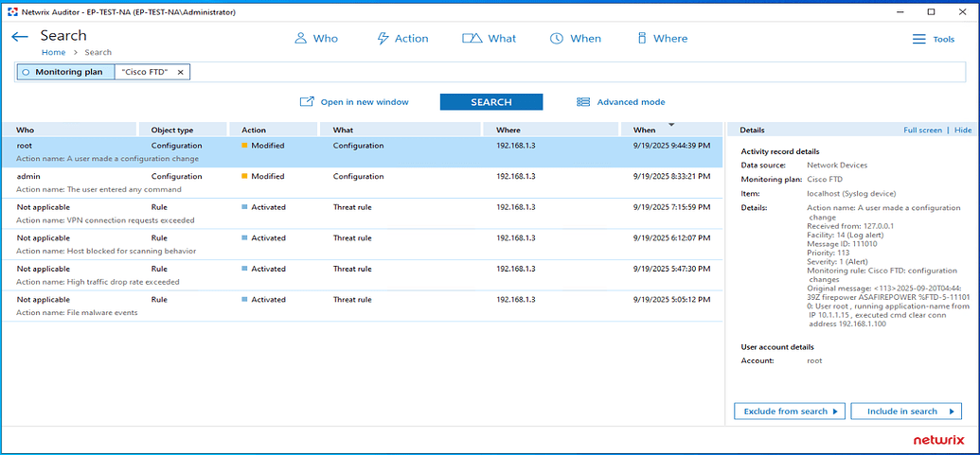Click the timestamp 9/19/2025 7:15:59 PM
The image size is (980, 455).
pos(671,207)
